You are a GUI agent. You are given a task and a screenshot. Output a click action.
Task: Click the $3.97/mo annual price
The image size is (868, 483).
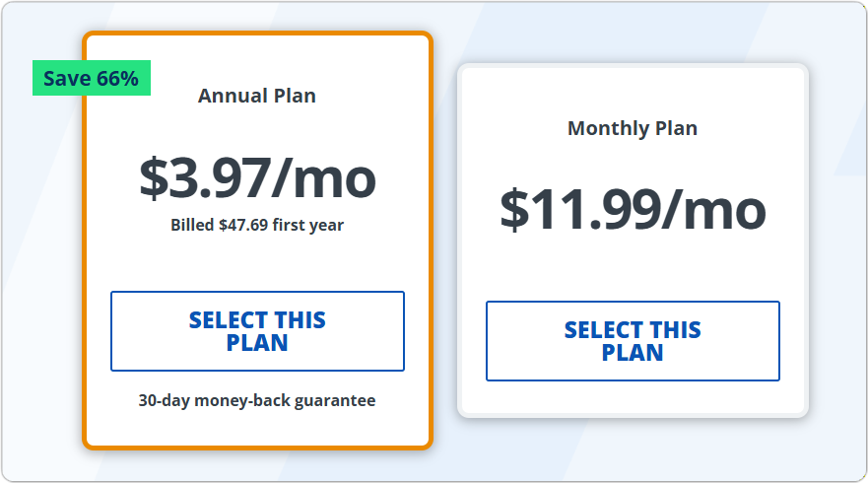click(257, 178)
